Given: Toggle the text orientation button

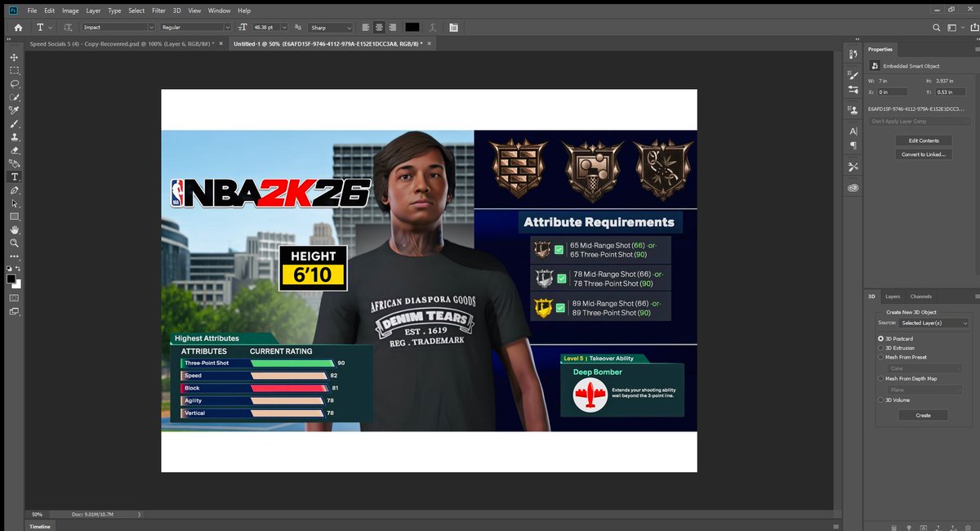Looking at the screenshot, I should click(x=67, y=27).
